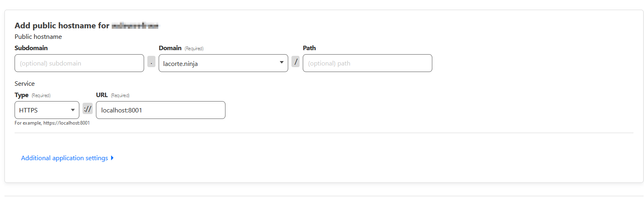Click the triangle beside Additional application settings
The image size is (644, 197).
[112, 158]
